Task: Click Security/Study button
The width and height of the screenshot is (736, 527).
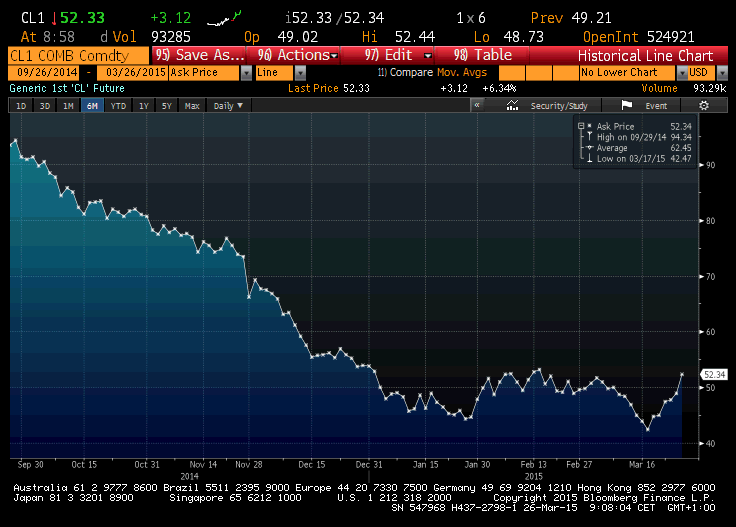Action: [559, 106]
